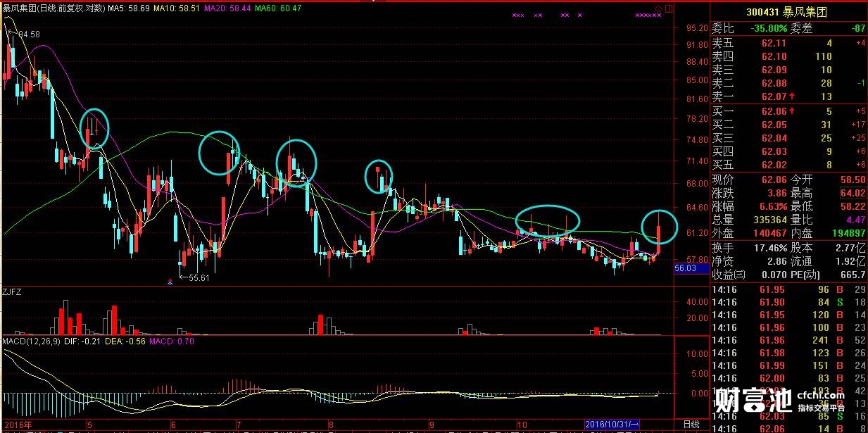Select the 买一 62.06 order row
The height and width of the screenshot is (433, 868).
click(789, 111)
